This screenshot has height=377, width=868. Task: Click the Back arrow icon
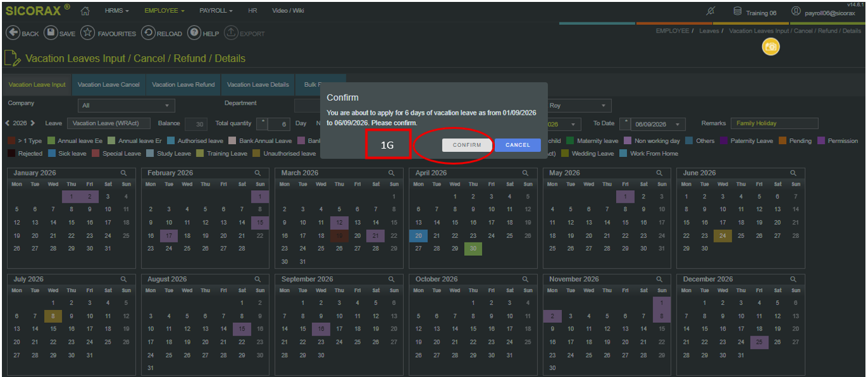pos(12,33)
